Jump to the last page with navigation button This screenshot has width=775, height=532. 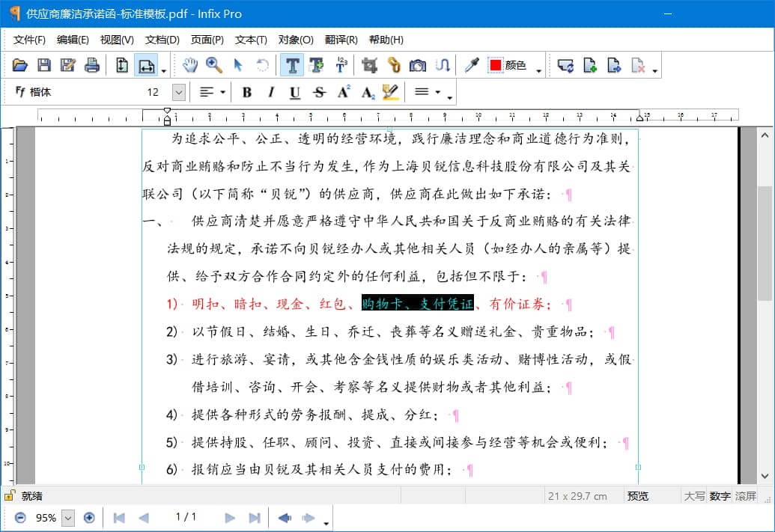click(x=255, y=517)
